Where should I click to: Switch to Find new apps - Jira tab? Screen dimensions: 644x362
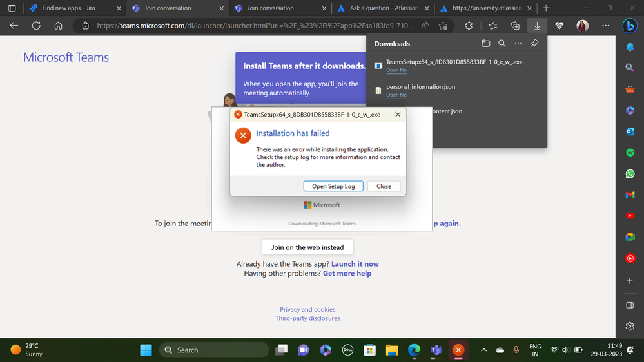[x=75, y=8]
